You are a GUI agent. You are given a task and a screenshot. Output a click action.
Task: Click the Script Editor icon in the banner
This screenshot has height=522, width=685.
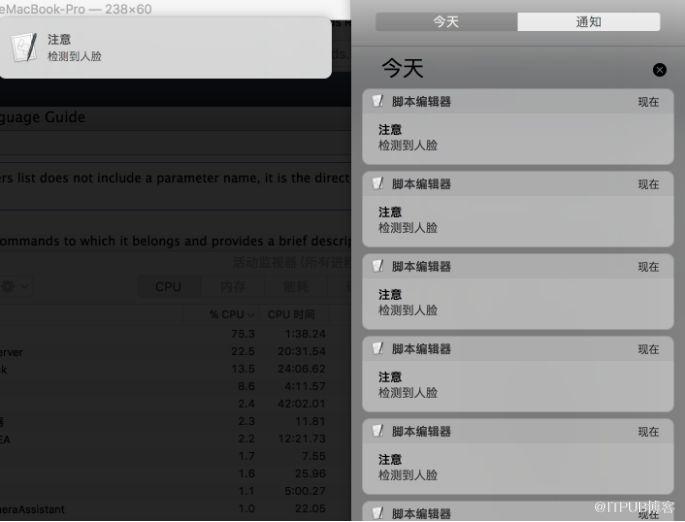24,47
